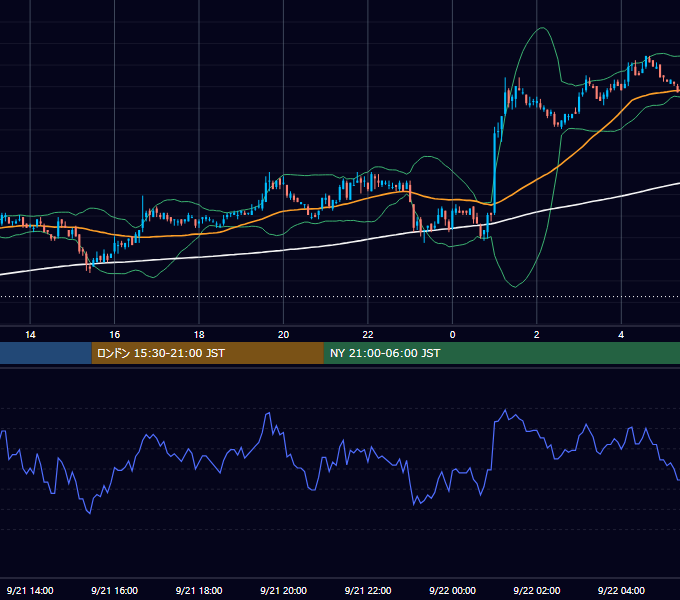
Task: Click the NY session bar 21:00-06:00 JST
Action: (502, 353)
